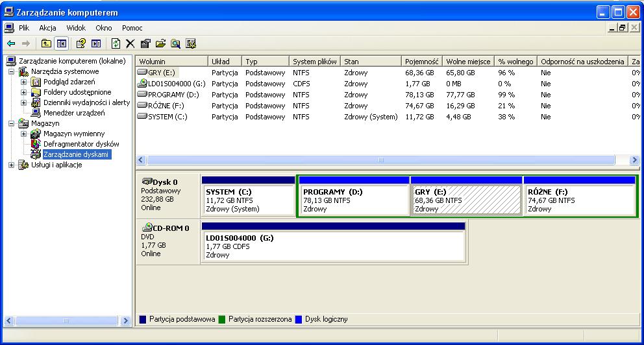This screenshot has height=345, width=644.
Task: Click the 'Zdrowy (System)' status cell in list
Action: click(371, 117)
